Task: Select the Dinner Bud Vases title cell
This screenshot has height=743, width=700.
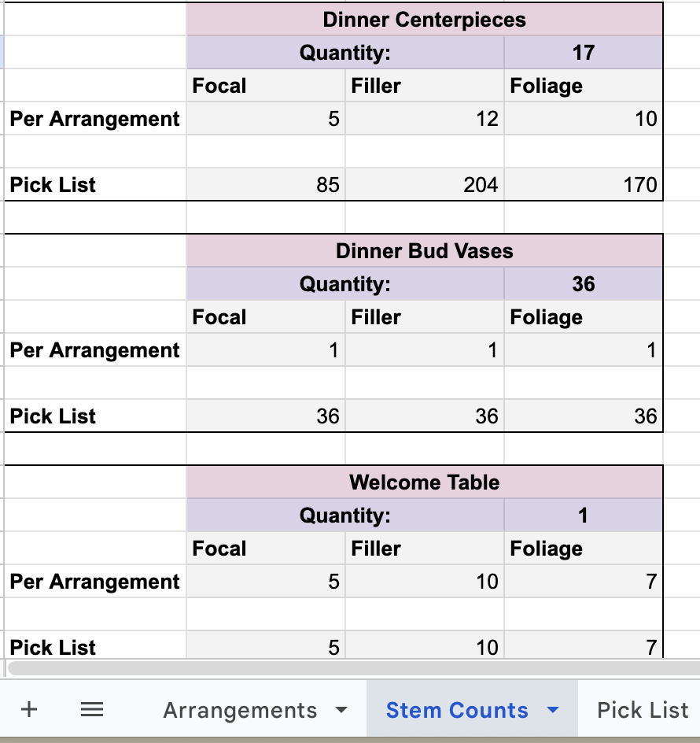Action: click(x=425, y=250)
